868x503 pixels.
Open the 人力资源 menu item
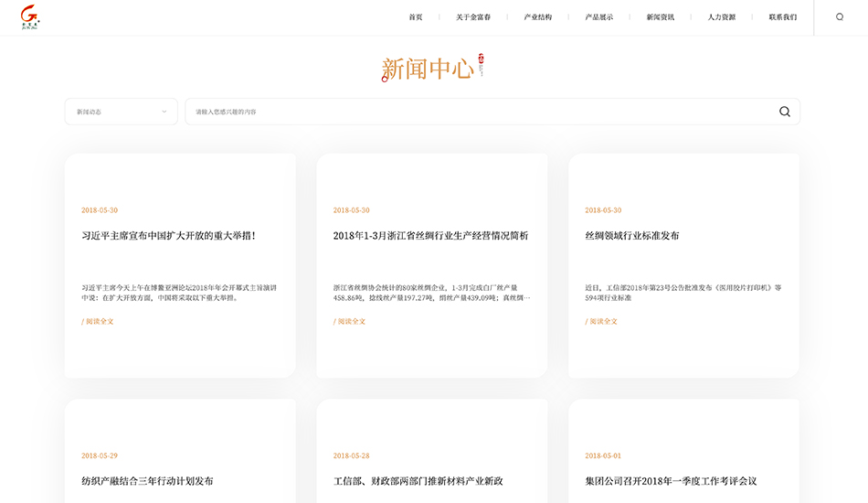click(721, 17)
